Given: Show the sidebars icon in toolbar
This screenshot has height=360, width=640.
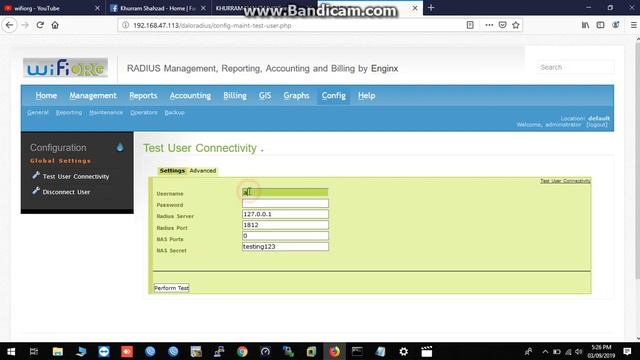Looking at the screenshot, I should [600, 25].
